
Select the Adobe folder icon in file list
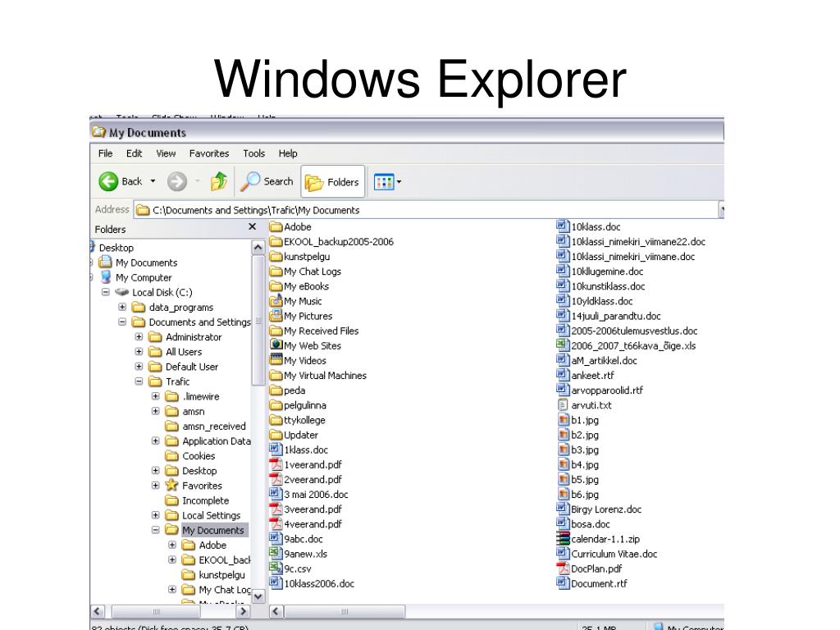click(x=276, y=226)
